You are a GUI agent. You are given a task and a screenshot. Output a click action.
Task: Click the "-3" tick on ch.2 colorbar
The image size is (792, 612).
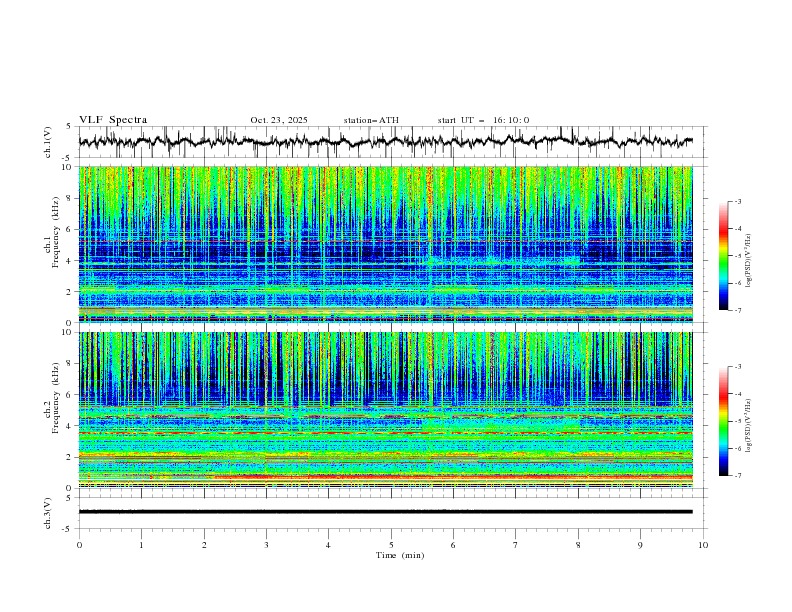(x=737, y=367)
